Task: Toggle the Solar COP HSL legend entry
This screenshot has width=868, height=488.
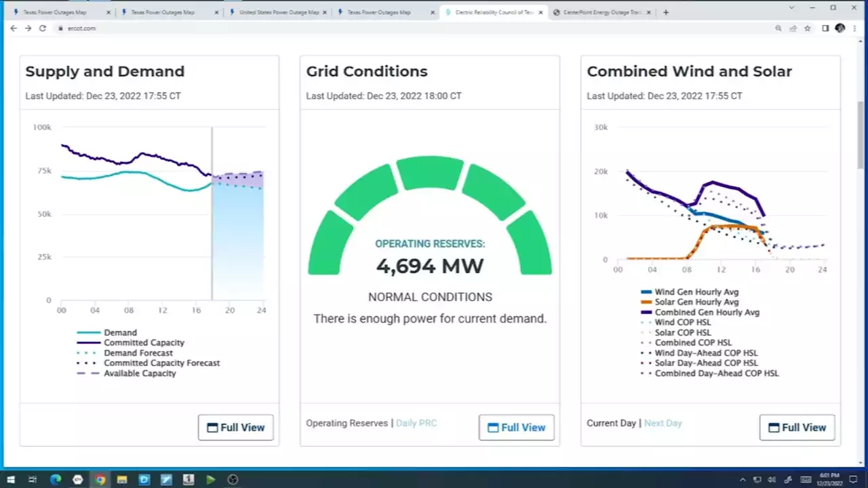Action: point(676,333)
